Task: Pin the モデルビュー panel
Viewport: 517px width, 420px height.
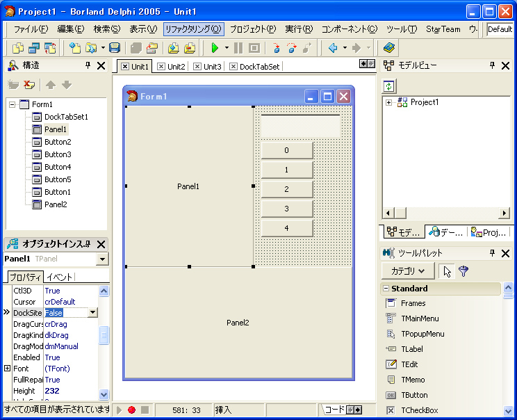Action: pos(492,65)
